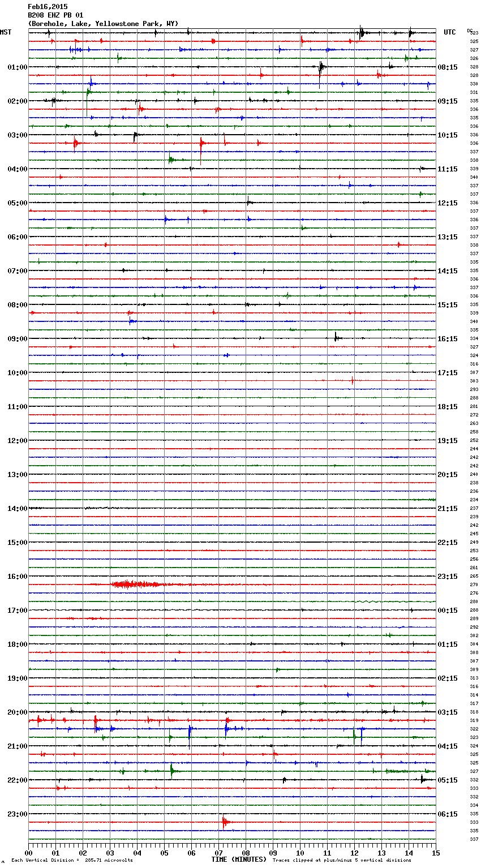Click the '09:15' UTC time label
The width and height of the screenshot is (481, 868).
(x=448, y=101)
